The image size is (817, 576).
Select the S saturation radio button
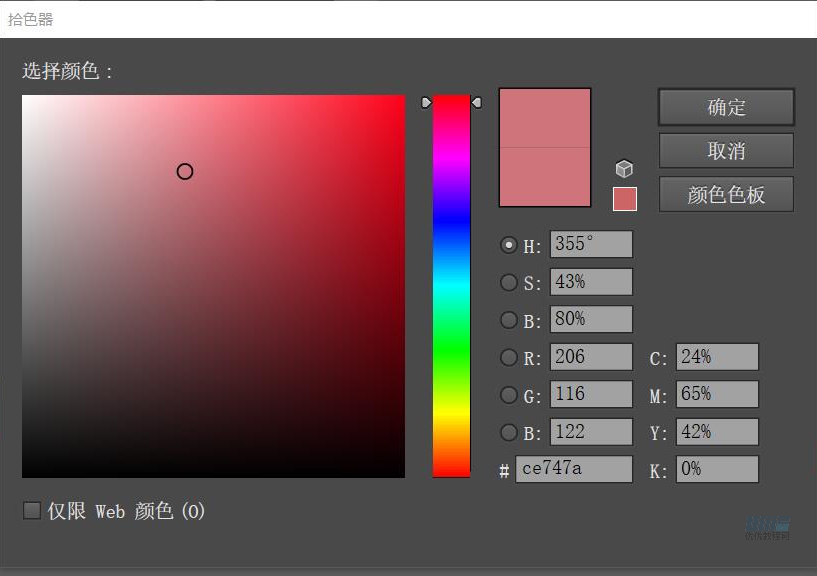[x=509, y=283]
